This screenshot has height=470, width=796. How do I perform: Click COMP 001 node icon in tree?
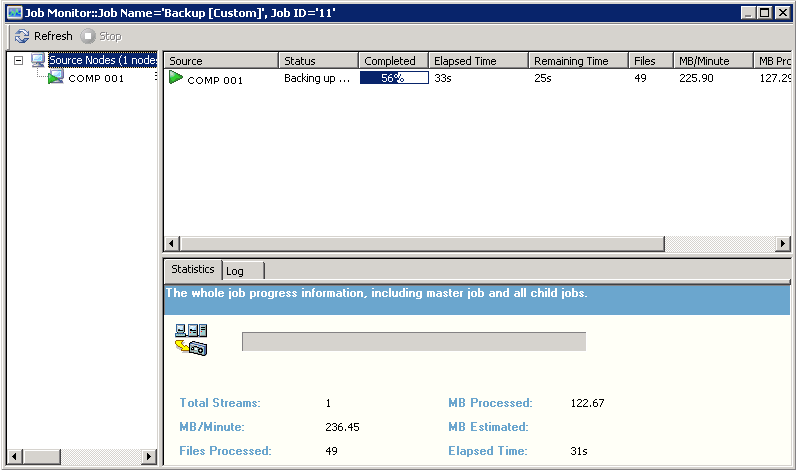pos(56,78)
